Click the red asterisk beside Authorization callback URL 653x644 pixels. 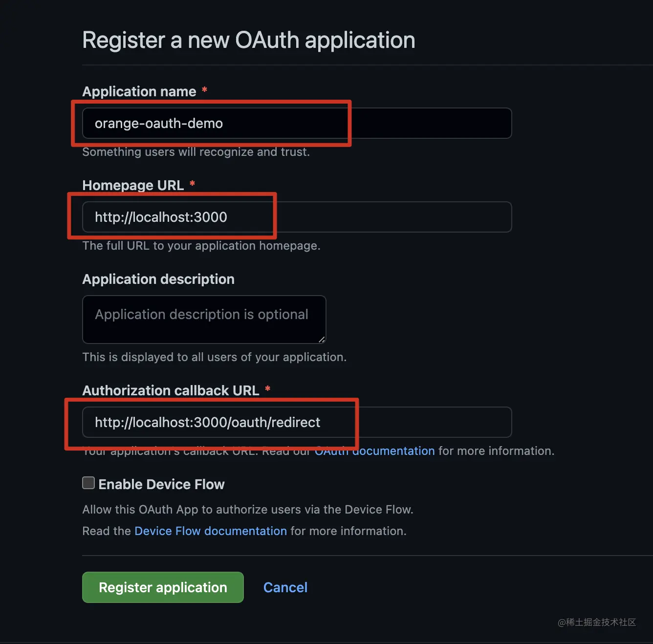pyautogui.click(x=267, y=389)
